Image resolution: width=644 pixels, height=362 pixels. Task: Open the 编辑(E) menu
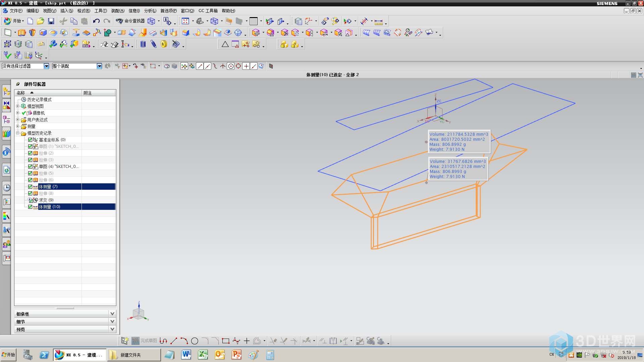[x=33, y=11]
